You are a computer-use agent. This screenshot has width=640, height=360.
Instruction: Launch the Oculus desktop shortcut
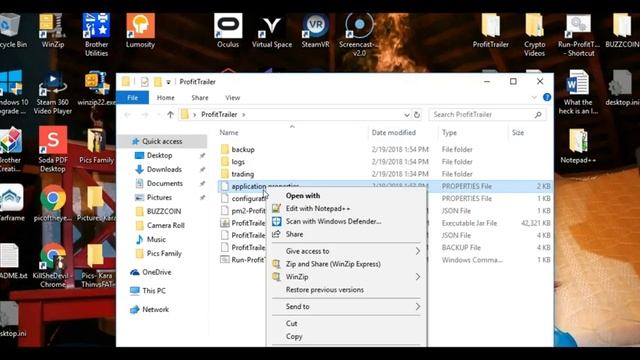(x=228, y=31)
